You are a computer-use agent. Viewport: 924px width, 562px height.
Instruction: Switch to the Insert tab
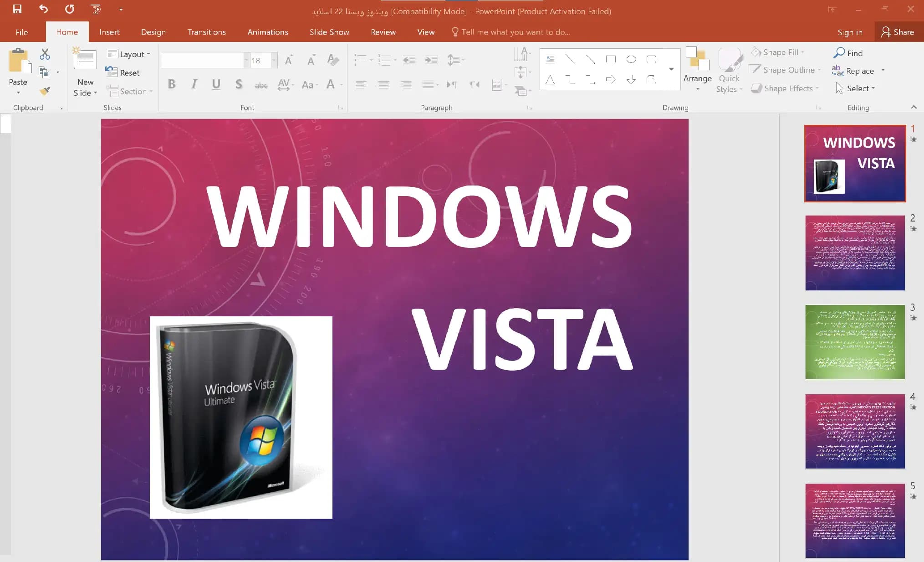coord(109,32)
